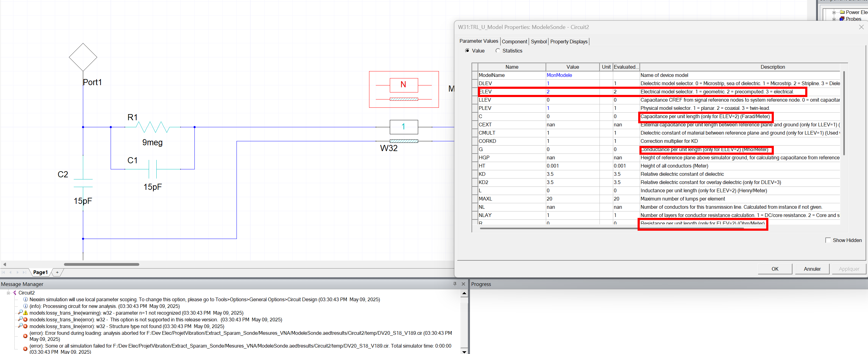Click info icon beside Nexxim simulation message
This screenshot has height=354, width=868.
pos(25,299)
